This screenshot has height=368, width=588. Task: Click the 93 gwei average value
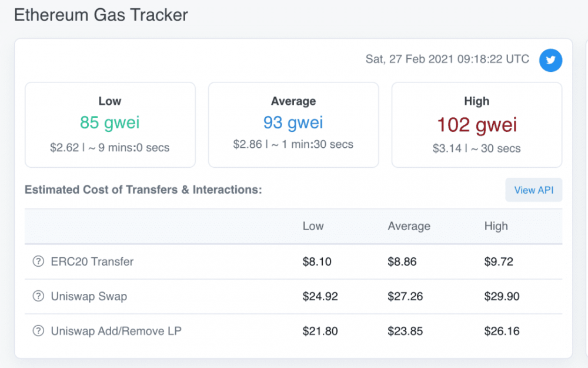click(293, 122)
